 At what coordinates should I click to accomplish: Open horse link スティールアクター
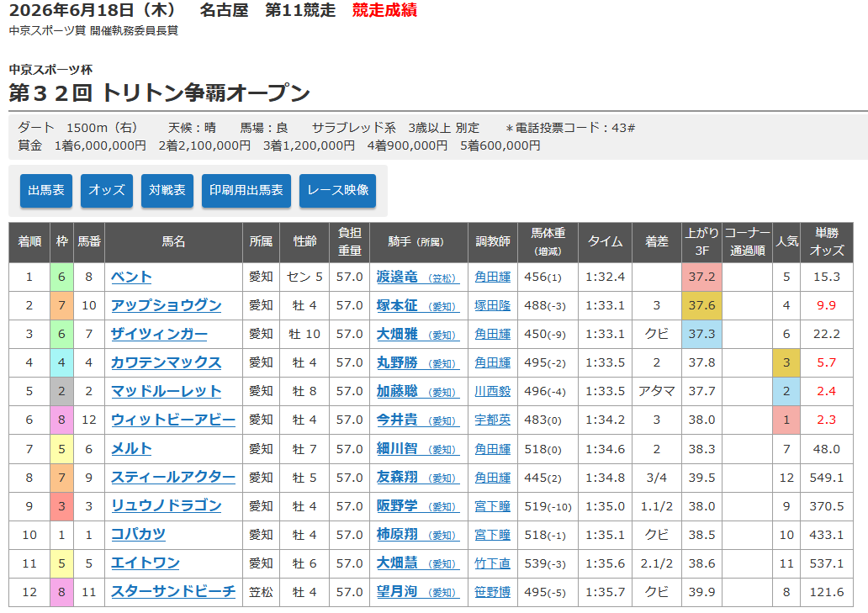(173, 478)
